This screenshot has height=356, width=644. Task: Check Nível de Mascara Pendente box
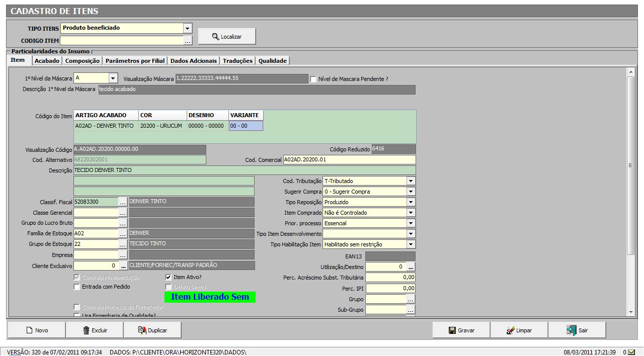(x=313, y=79)
